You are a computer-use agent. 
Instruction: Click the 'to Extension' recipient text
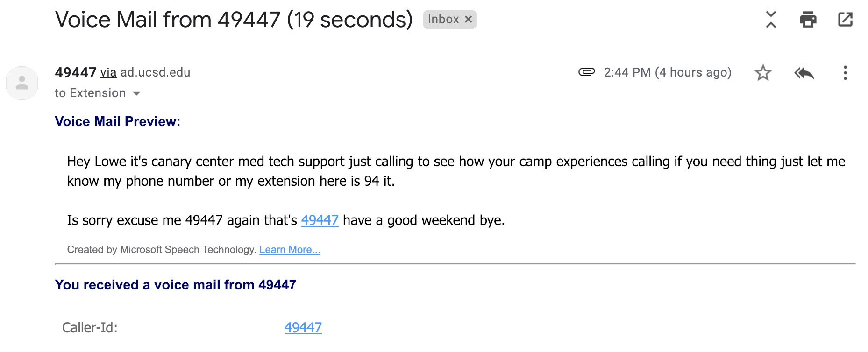coord(90,93)
